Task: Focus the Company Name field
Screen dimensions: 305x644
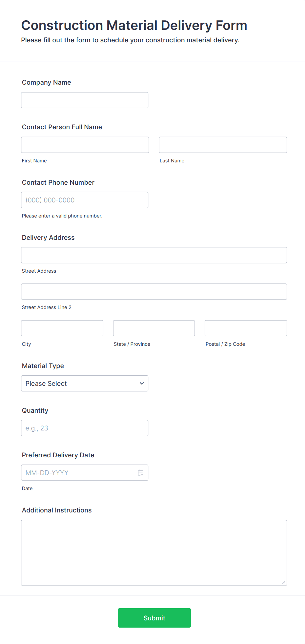Action: (85, 100)
